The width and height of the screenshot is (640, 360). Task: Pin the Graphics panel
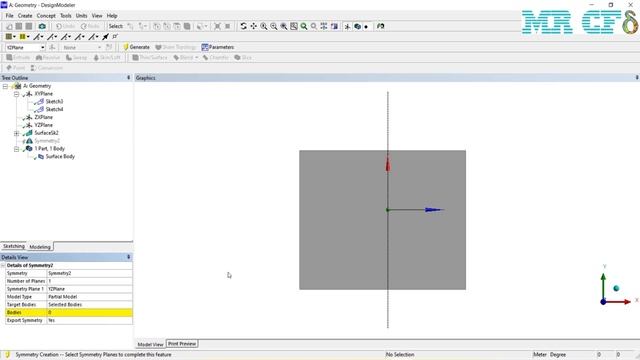point(637,78)
